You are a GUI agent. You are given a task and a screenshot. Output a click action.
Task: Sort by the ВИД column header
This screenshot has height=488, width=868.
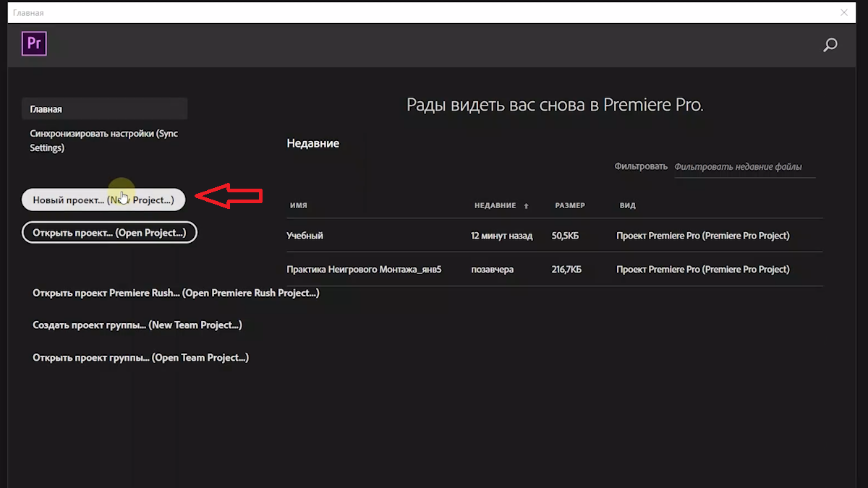[628, 205]
